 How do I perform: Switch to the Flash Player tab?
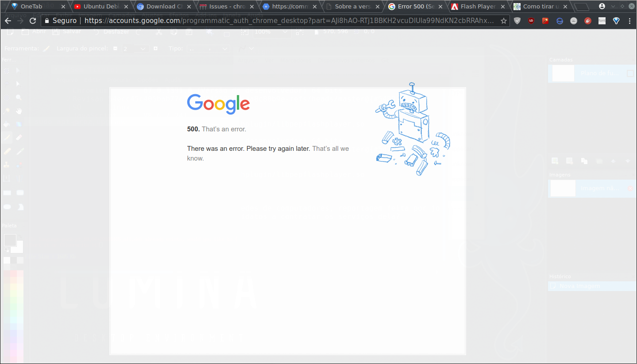(x=477, y=7)
